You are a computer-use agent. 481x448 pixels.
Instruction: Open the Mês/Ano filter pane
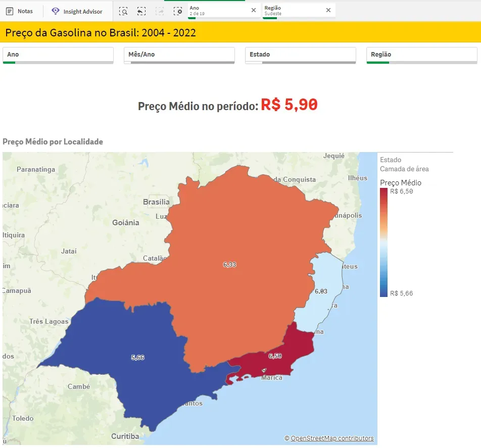click(178, 55)
